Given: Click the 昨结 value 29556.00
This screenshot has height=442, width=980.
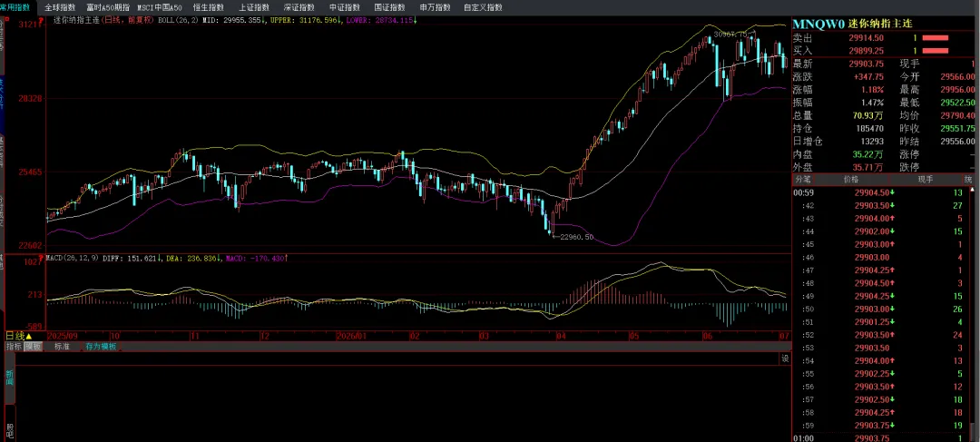Looking at the screenshot, I should (957, 142).
